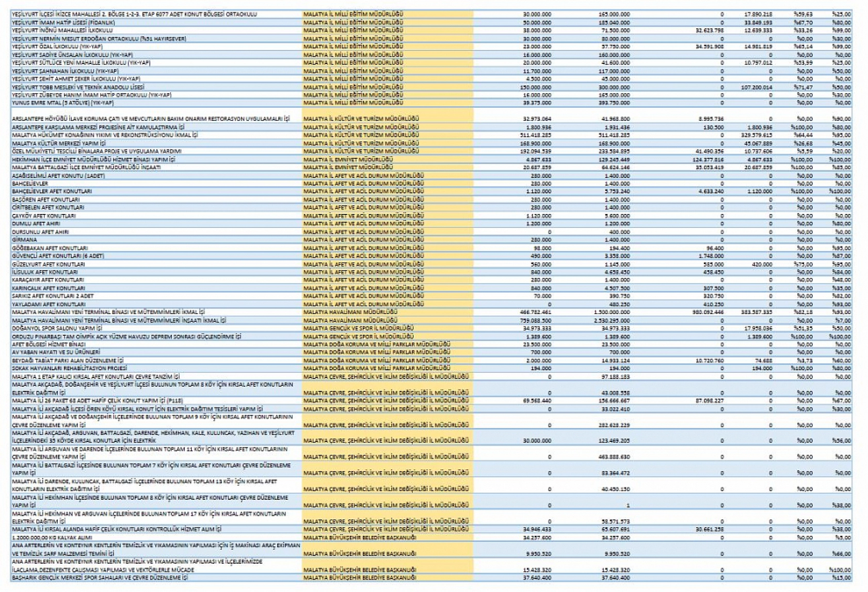Select ARSLANTEPE KARŞILAMA MERKEZİ project row name
Image resolution: width=868 pixels, height=592 pixels.
pyautogui.click(x=98, y=127)
